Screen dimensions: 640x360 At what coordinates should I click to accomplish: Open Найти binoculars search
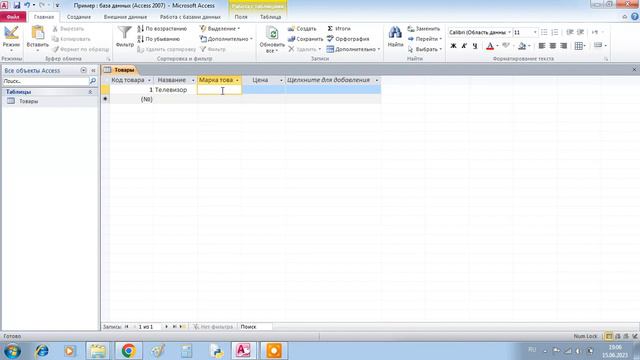[395, 37]
